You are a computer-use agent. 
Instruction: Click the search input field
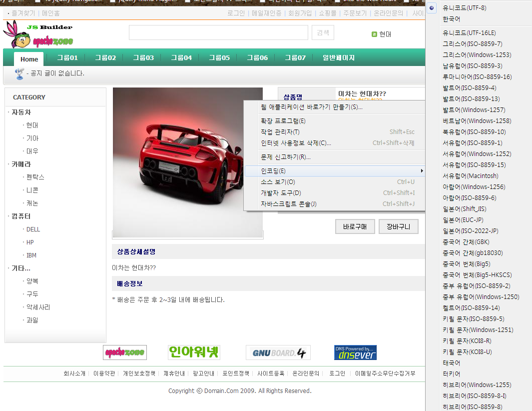point(218,33)
